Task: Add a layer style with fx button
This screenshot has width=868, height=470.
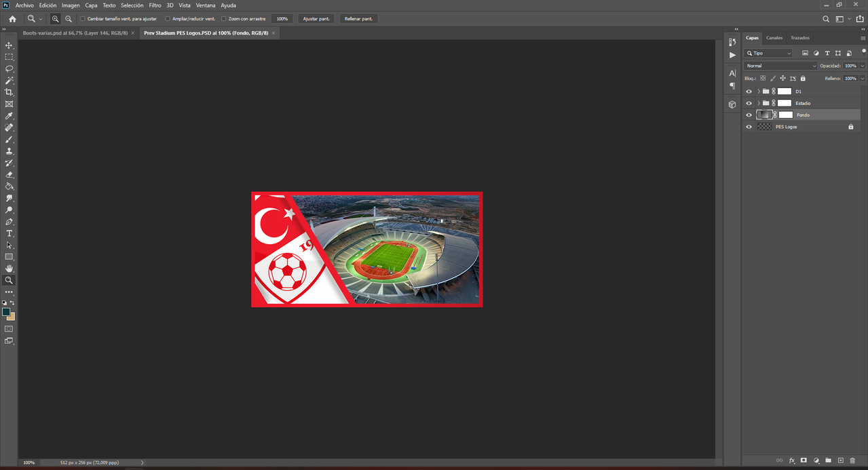Action: [x=792, y=461]
